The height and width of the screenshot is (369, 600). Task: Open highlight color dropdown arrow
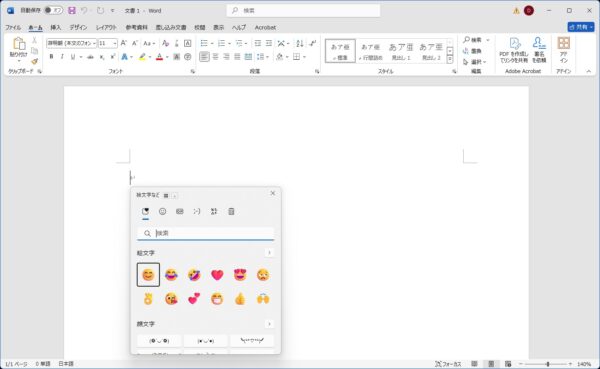(150, 57)
